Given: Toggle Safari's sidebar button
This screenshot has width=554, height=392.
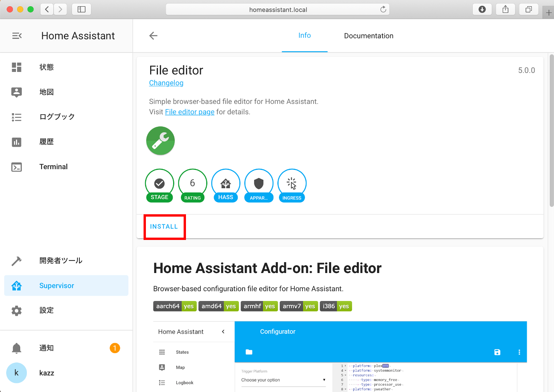Looking at the screenshot, I should click(82, 9).
